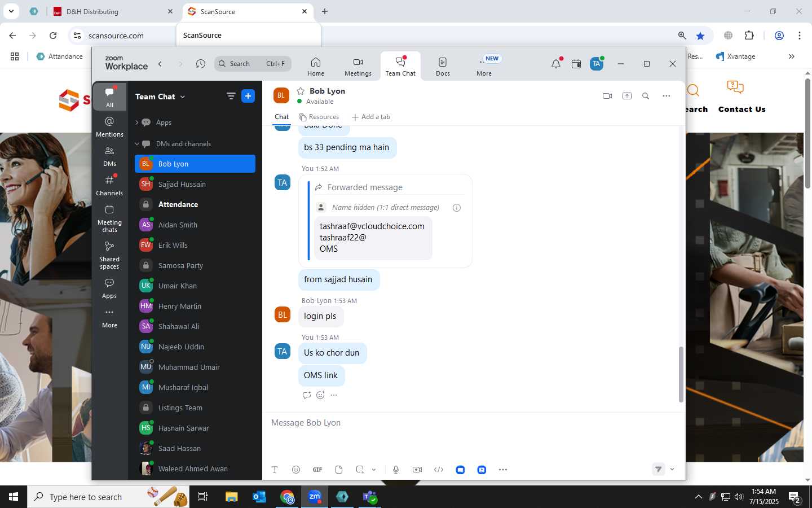812x508 pixels.
Task: Open the GIF picker in composer
Action: 317,470
